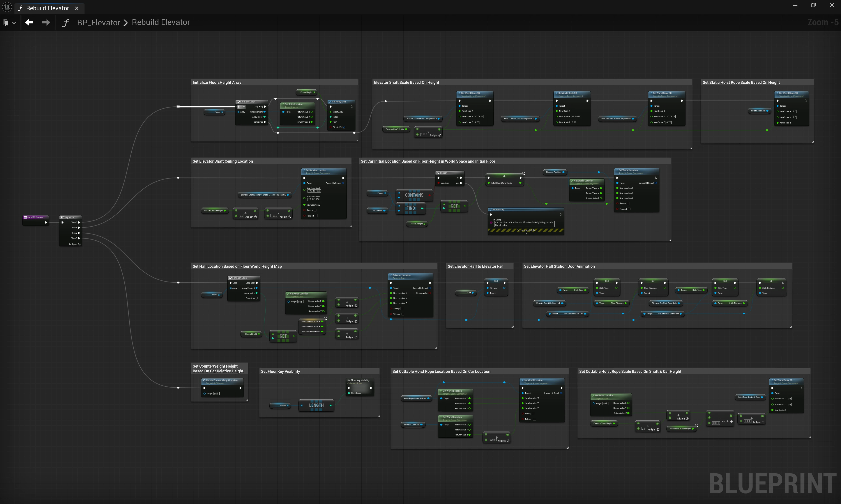841x504 pixels.
Task: Open the bookmarks dropdown arrow
Action: 14,23
